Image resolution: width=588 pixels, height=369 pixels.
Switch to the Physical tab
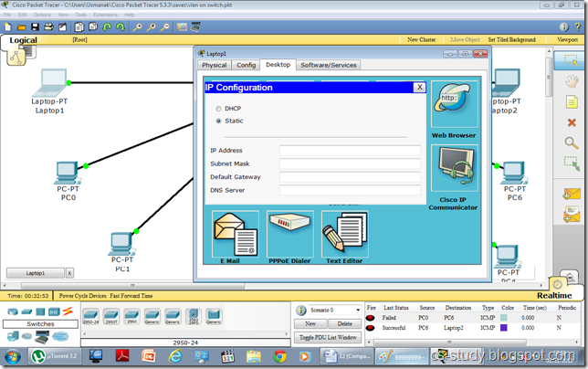coord(215,65)
